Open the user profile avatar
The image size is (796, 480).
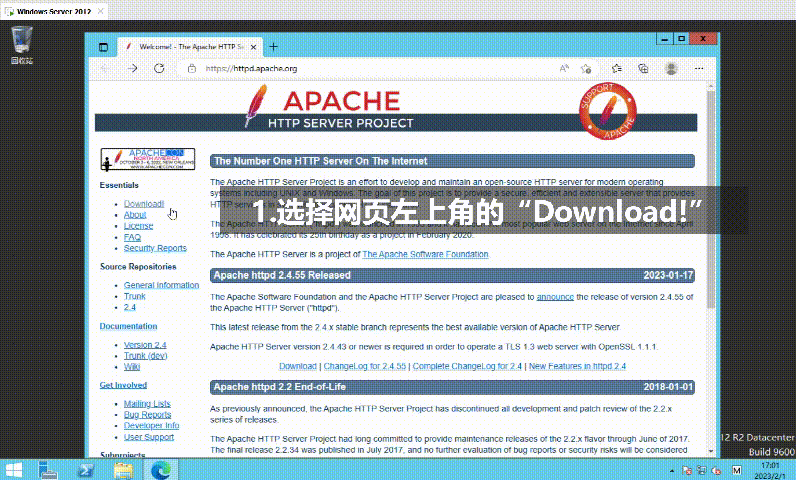coord(671,68)
